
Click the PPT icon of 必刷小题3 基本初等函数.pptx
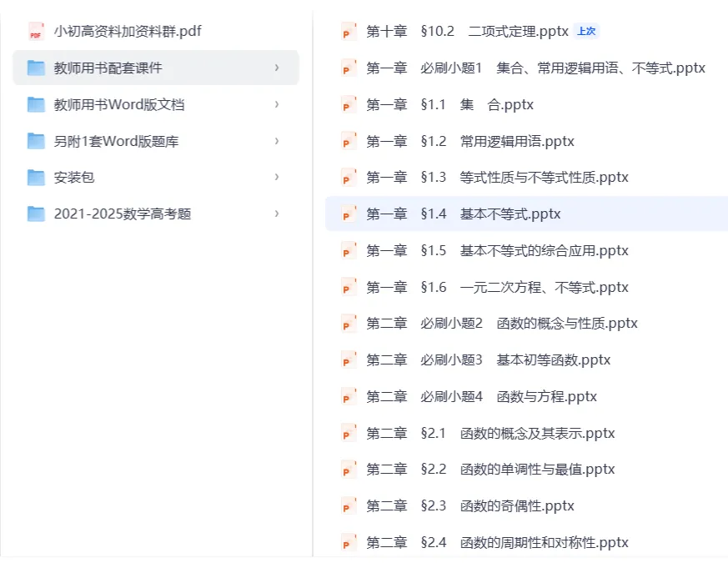tap(349, 360)
